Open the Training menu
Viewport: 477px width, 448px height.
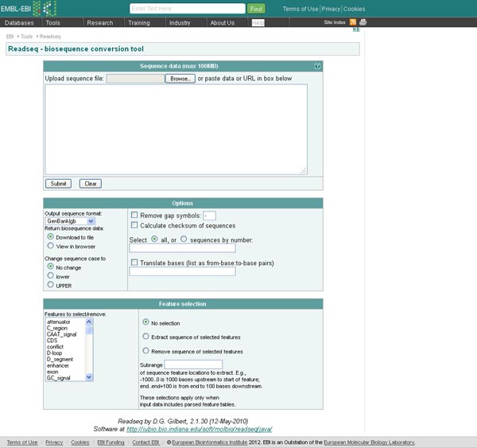point(139,23)
